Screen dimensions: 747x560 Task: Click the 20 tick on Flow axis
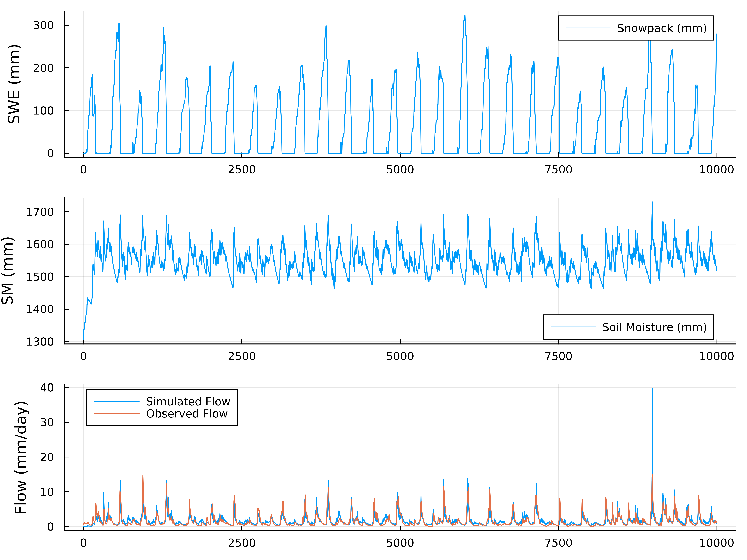47,457
